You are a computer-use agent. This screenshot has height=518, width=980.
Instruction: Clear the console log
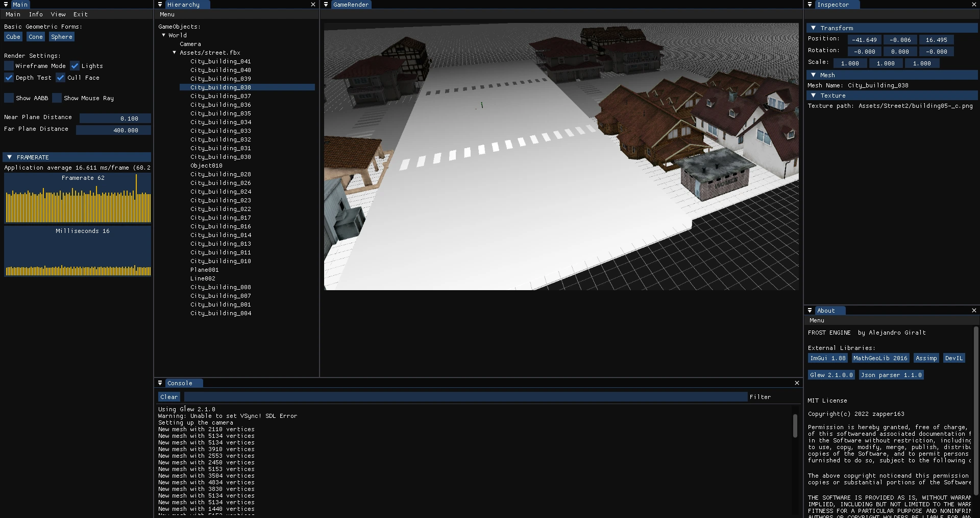pos(169,397)
